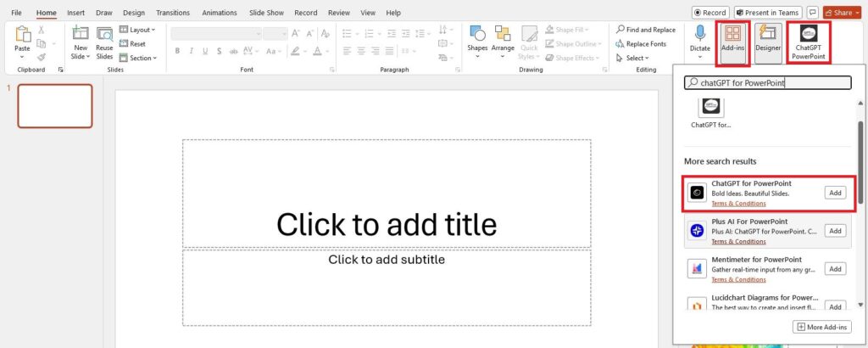This screenshot has width=868, height=348.
Task: Open the Font Color picker
Action: [317, 51]
